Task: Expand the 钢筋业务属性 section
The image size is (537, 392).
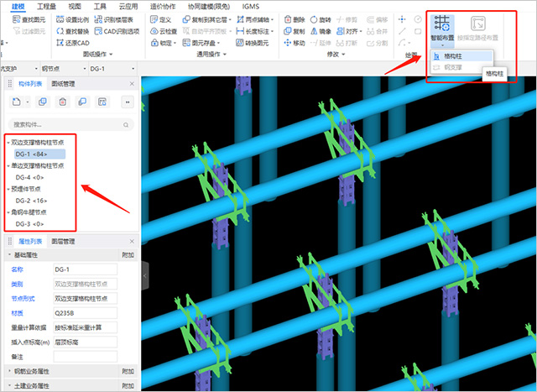Action: 9,371
